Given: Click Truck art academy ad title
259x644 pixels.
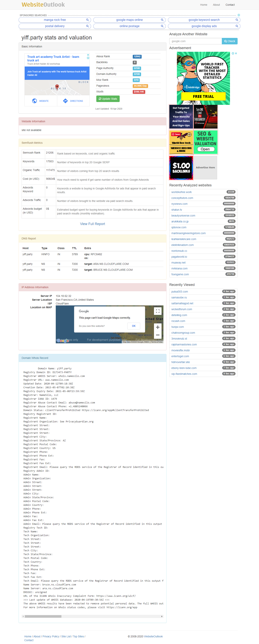Looking at the screenshot, I should tap(53, 58).
